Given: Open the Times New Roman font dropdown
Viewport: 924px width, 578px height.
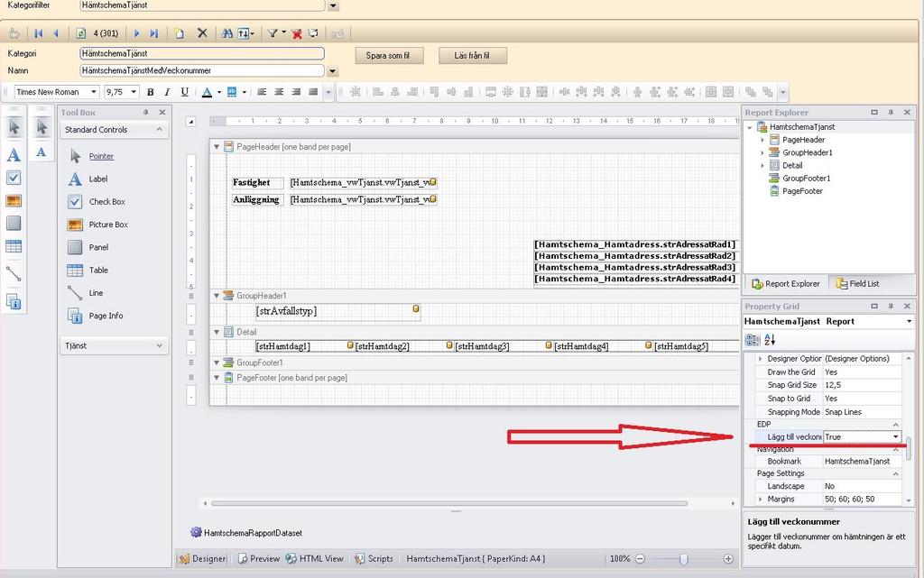Looking at the screenshot, I should pos(94,92).
